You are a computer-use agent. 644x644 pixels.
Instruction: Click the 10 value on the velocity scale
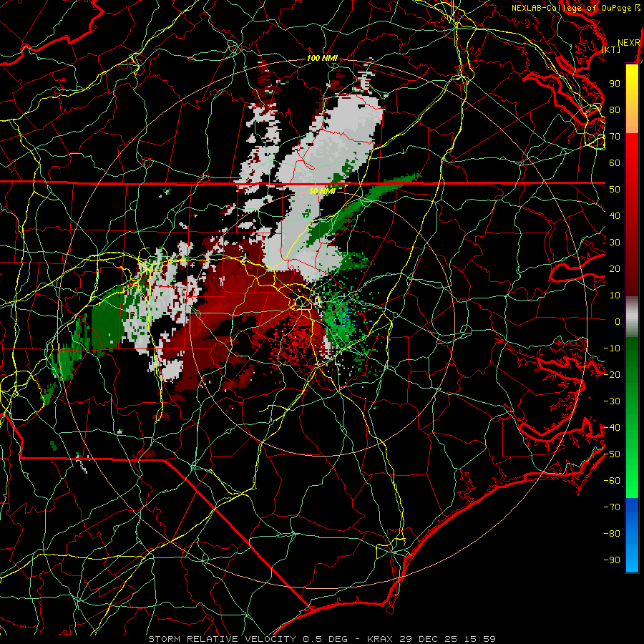click(615, 296)
